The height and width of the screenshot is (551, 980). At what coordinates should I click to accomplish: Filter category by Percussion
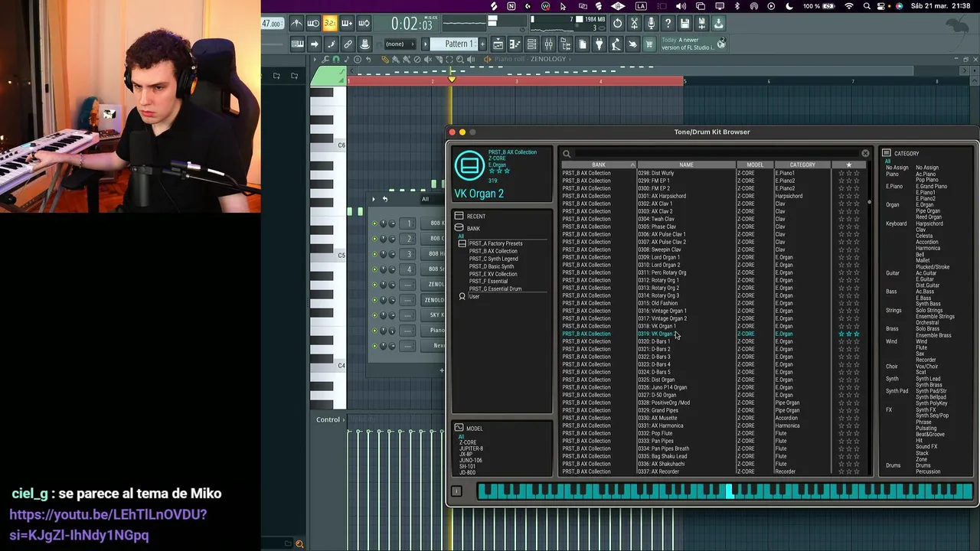point(928,472)
